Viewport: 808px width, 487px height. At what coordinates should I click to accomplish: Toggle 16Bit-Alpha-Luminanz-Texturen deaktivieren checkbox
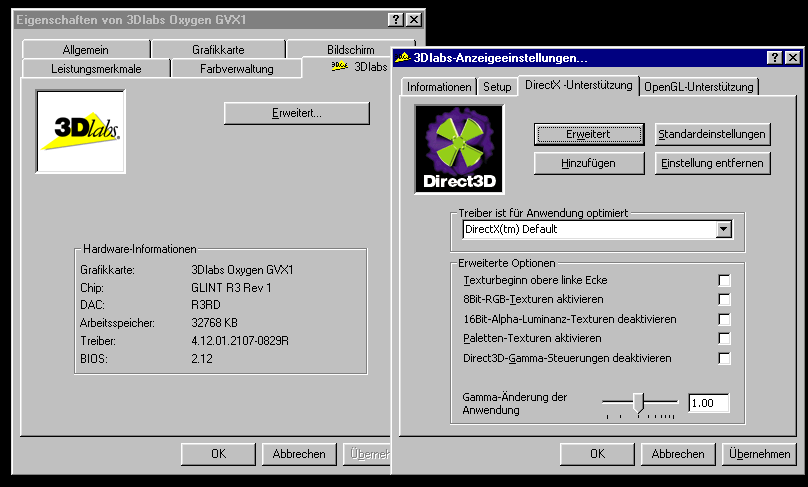tap(724, 319)
